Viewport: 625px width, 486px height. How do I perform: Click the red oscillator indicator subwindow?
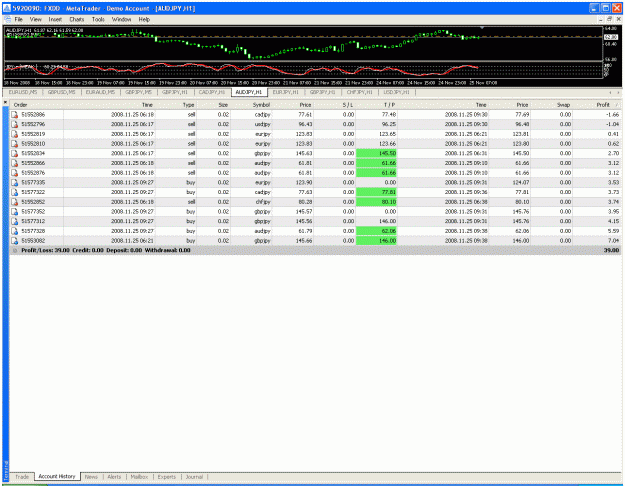(x=303, y=70)
